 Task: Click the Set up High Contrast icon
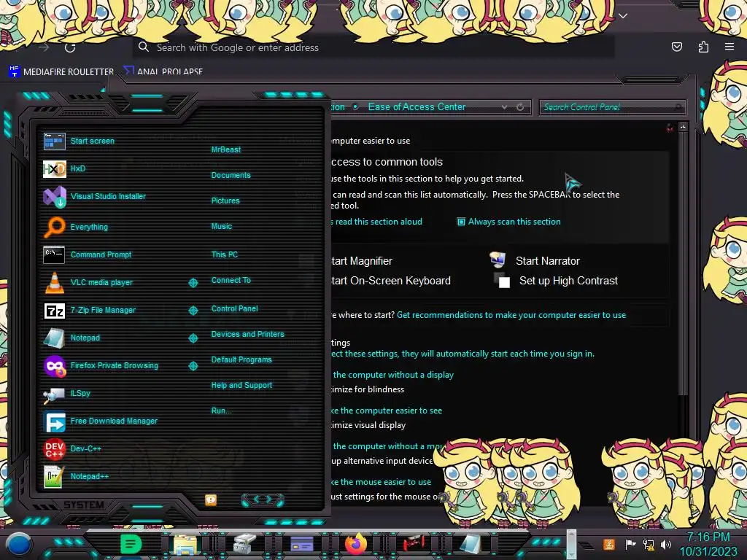pyautogui.click(x=502, y=281)
